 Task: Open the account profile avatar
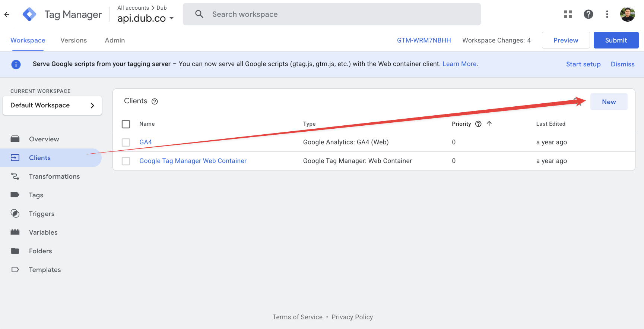(x=628, y=14)
